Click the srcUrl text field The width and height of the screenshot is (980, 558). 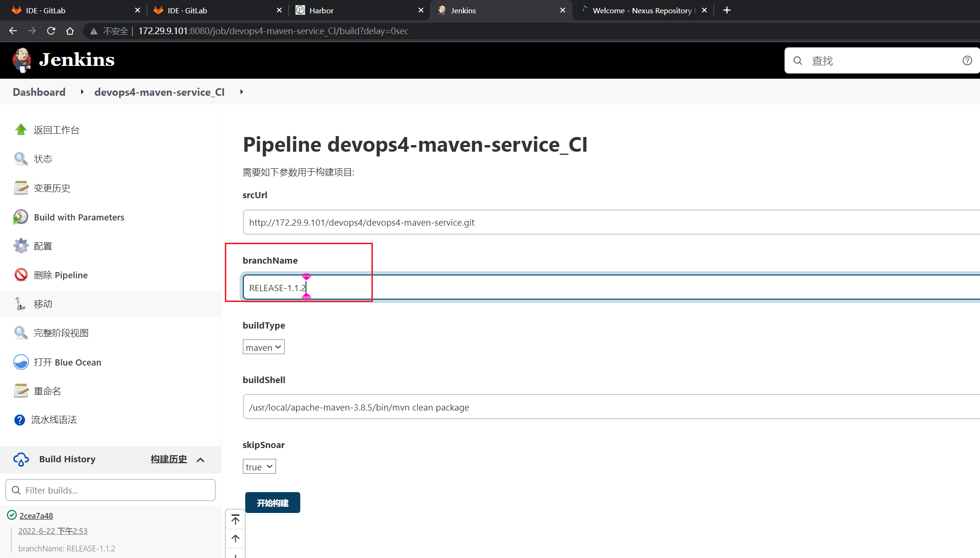(611, 222)
